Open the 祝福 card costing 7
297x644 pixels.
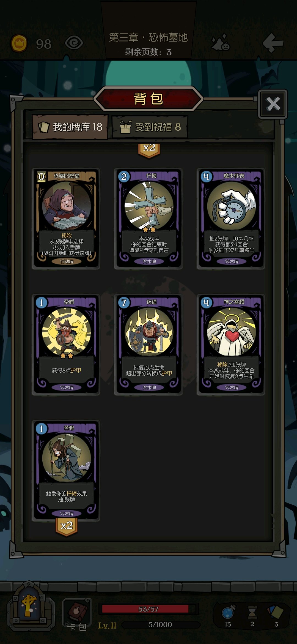[148, 345]
